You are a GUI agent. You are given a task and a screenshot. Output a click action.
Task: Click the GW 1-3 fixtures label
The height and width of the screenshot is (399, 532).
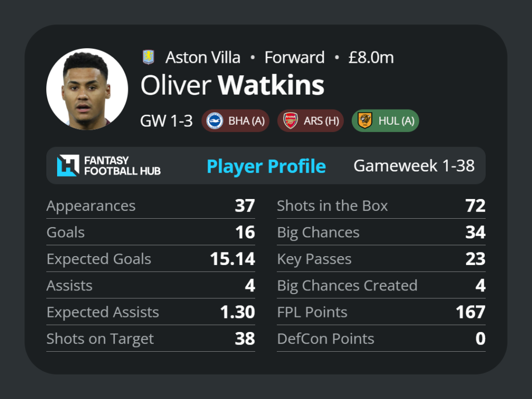tap(166, 121)
